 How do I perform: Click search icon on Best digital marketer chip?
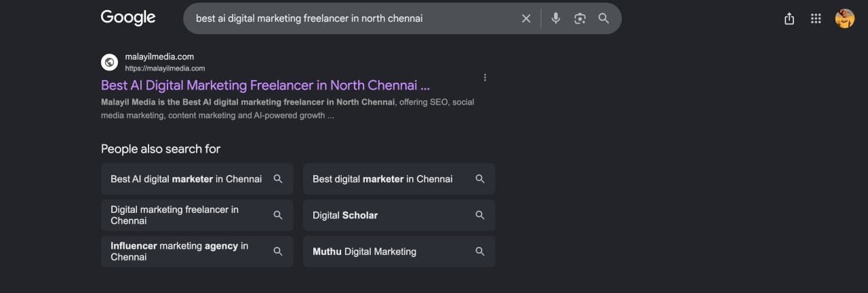480,179
